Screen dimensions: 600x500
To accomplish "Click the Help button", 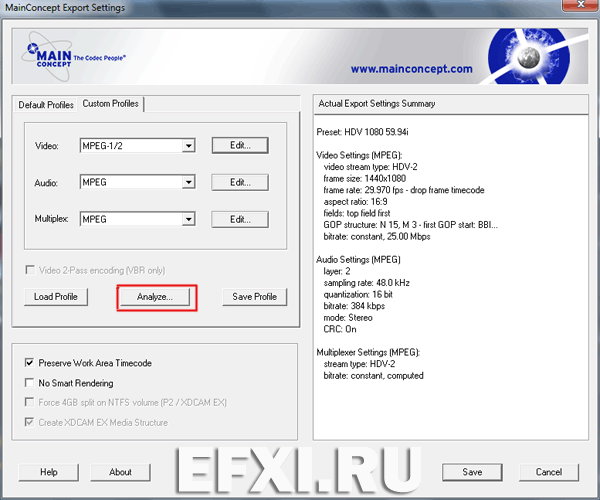I will [x=49, y=472].
